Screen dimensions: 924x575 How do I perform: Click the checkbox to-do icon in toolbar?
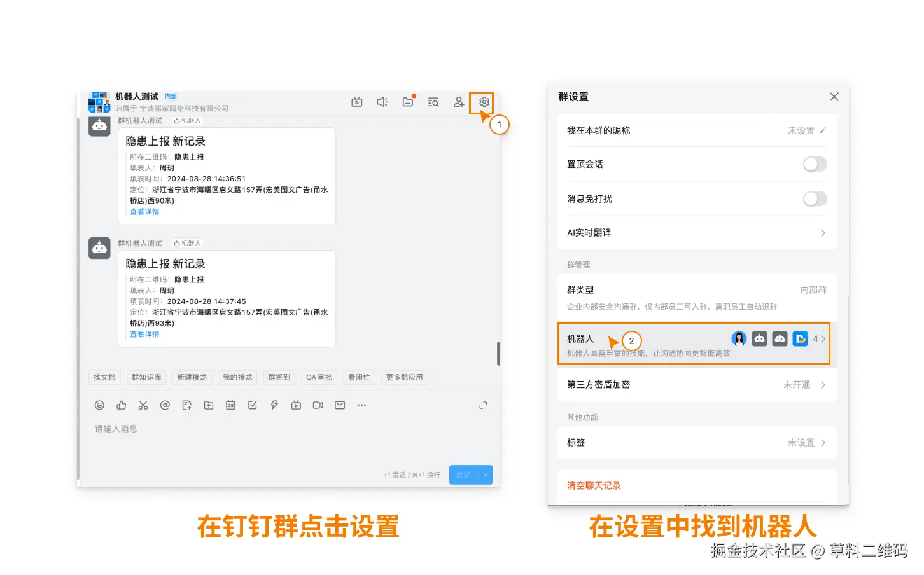[253, 405]
